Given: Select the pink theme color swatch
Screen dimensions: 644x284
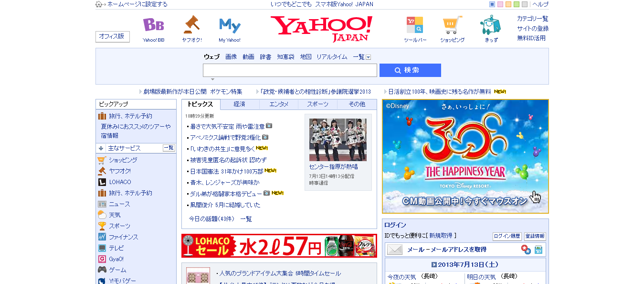Looking at the screenshot, I should [500, 4].
